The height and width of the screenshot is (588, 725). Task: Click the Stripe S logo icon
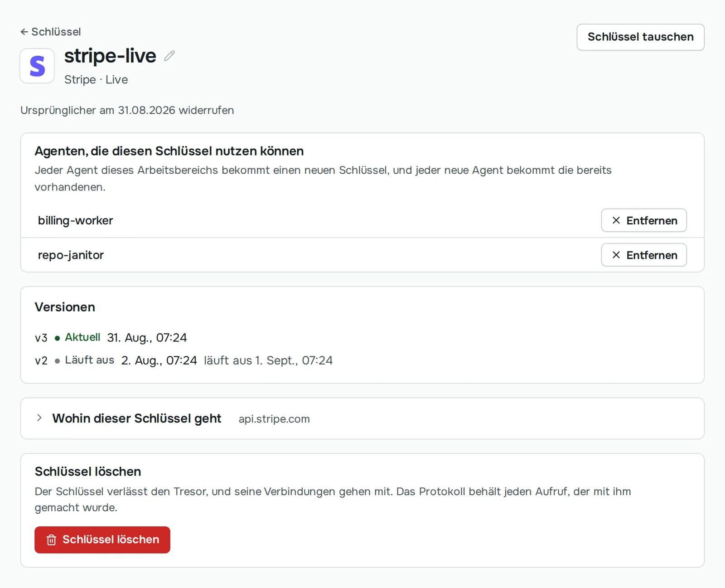pos(37,66)
